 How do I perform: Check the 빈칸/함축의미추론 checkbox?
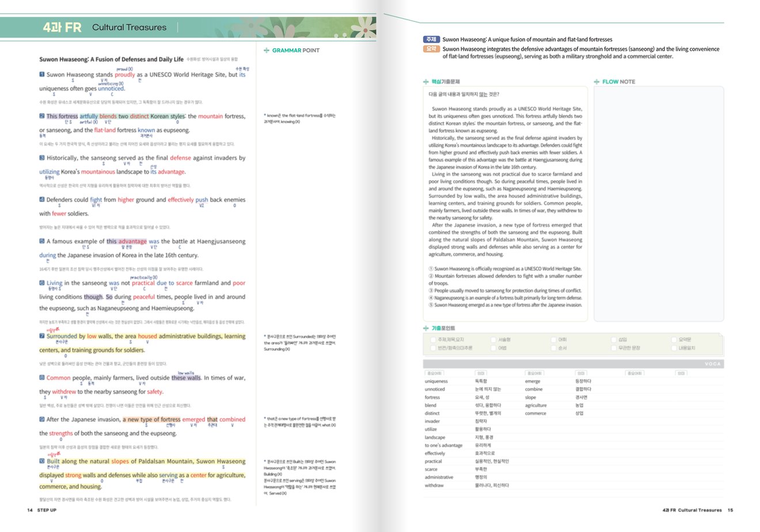433,348
